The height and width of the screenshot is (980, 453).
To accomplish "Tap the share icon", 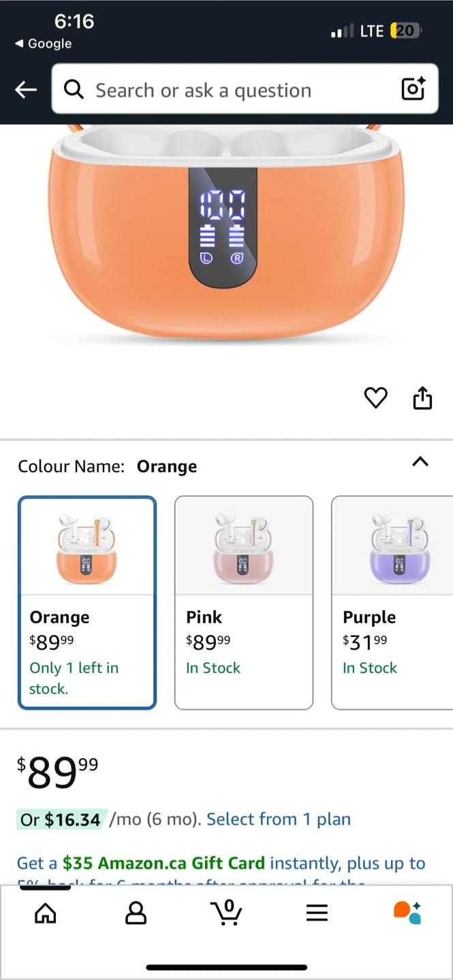I will click(x=422, y=398).
